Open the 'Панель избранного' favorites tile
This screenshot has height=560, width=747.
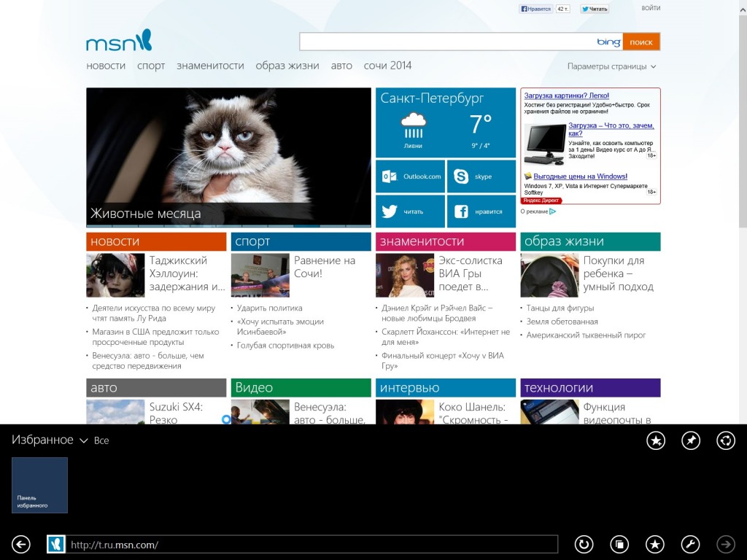[39, 485]
